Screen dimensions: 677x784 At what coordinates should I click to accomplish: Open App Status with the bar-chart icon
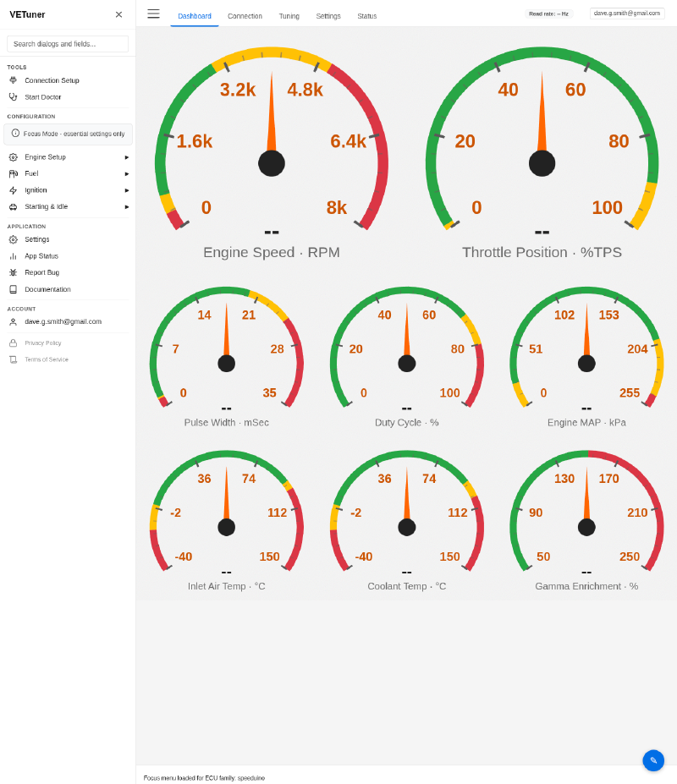[x=14, y=255]
